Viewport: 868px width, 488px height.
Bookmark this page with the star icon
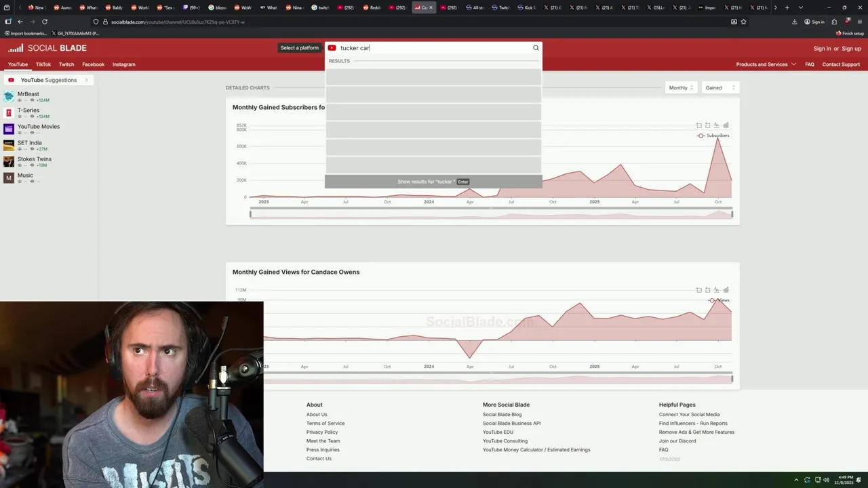point(744,22)
